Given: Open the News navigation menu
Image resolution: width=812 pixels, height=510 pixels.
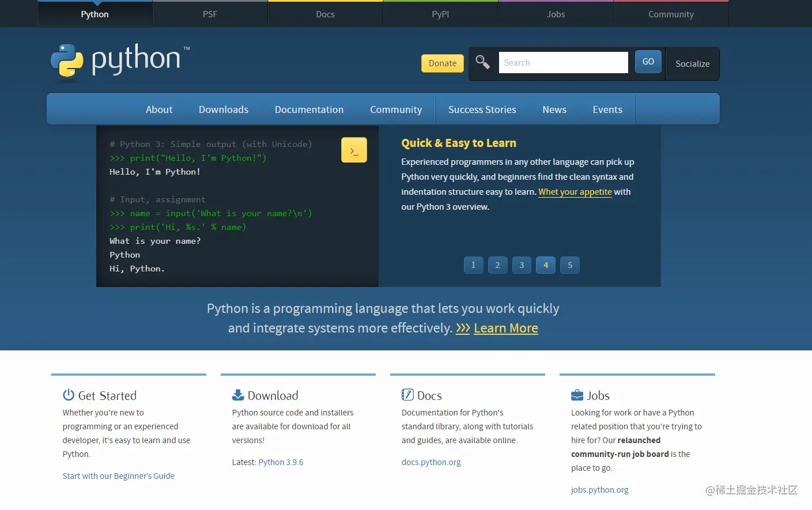Looking at the screenshot, I should click(x=554, y=109).
